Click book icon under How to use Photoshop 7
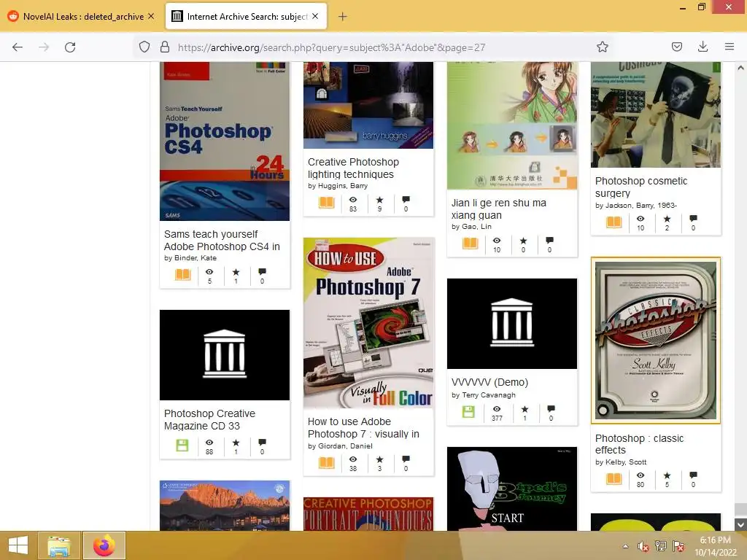 [x=327, y=462]
